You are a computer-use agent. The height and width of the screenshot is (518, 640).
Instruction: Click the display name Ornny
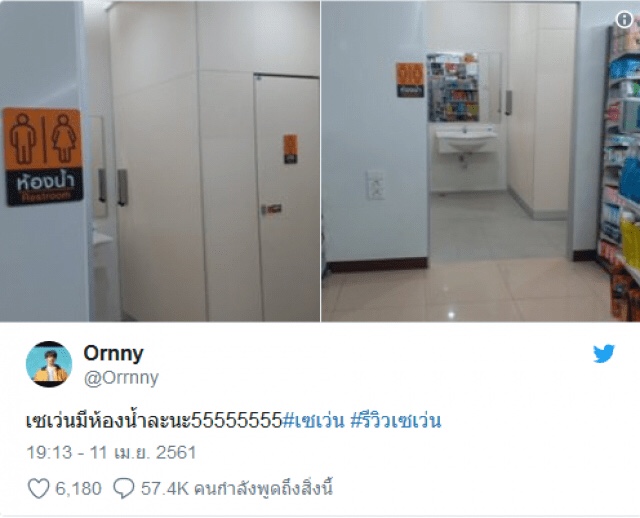pyautogui.click(x=113, y=353)
